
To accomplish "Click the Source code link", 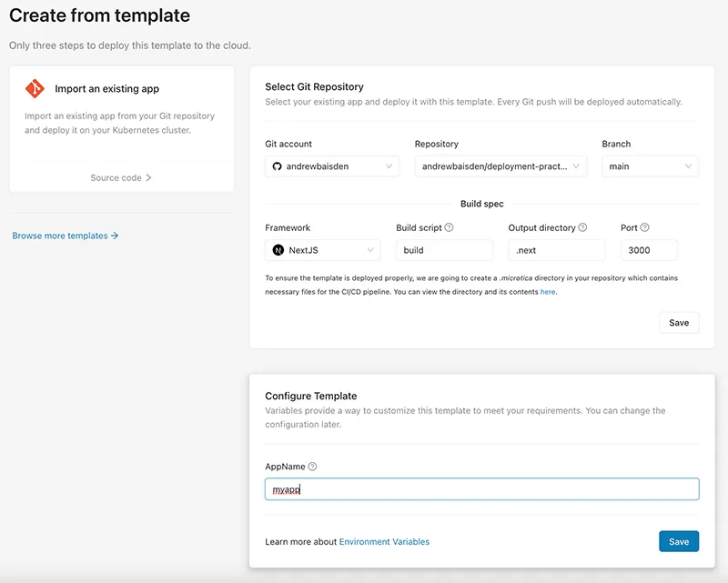I will [121, 177].
